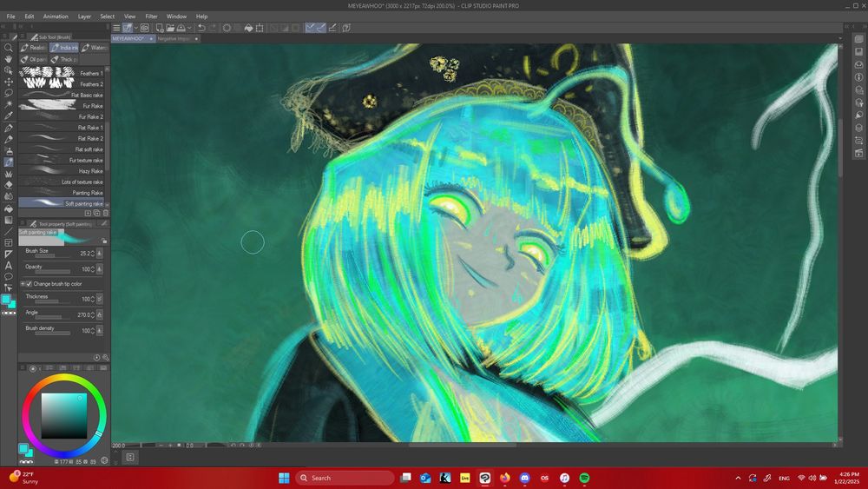The height and width of the screenshot is (489, 868).
Task: Click the Duplicate sub tool icon
Action: [96, 213]
